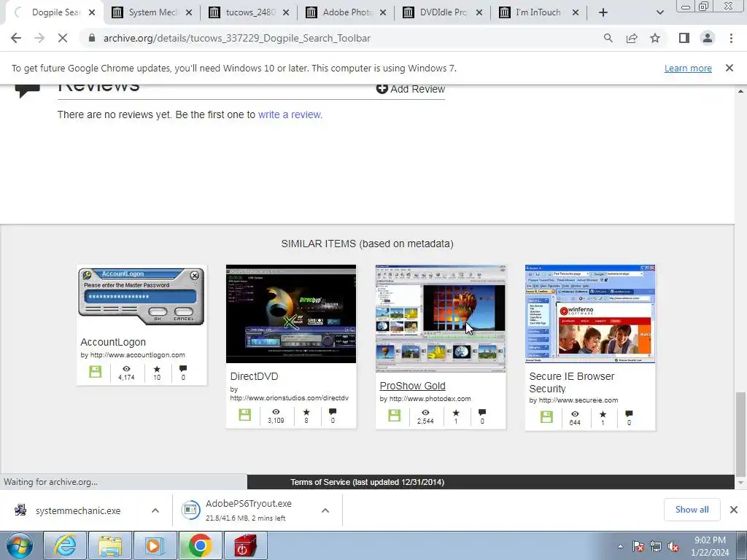The height and width of the screenshot is (560, 747).
Task: Click ProShow Gold reviews comment icon
Action: click(x=482, y=412)
